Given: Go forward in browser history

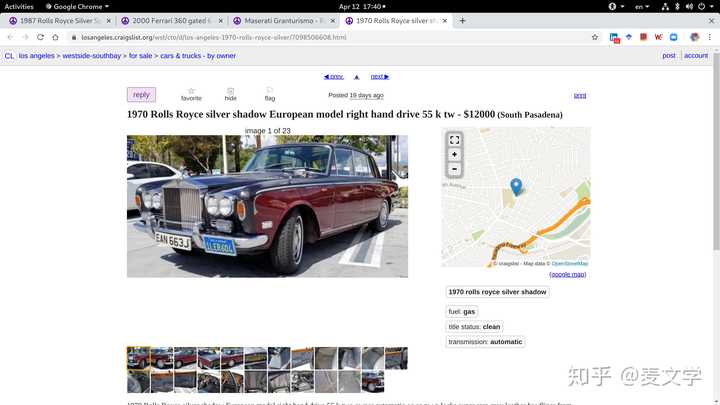Looking at the screenshot, I should [x=25, y=37].
